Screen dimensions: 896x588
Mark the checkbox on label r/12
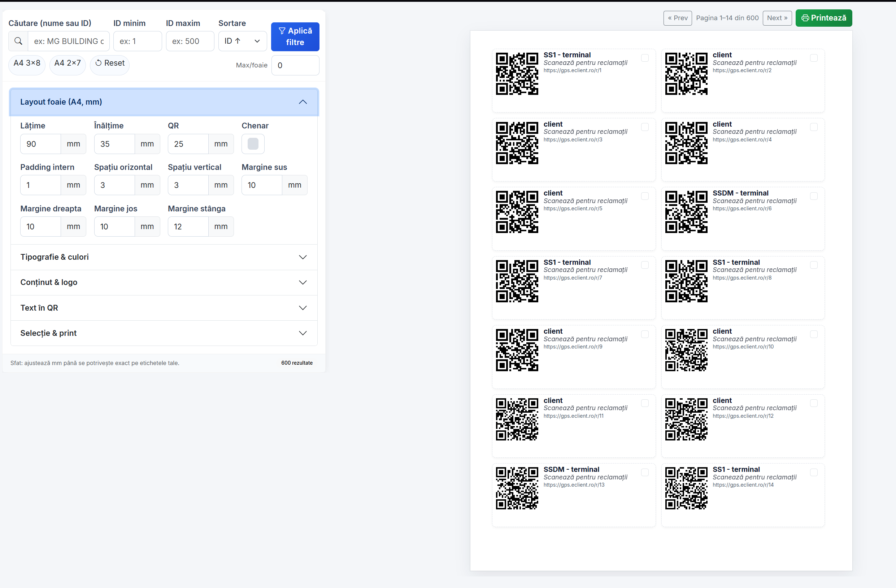coord(814,403)
